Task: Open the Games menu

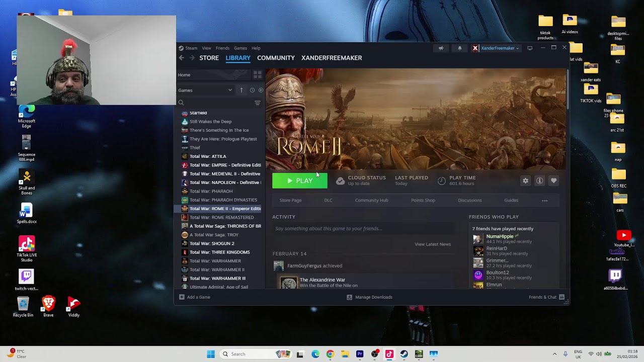Action: pos(240,48)
